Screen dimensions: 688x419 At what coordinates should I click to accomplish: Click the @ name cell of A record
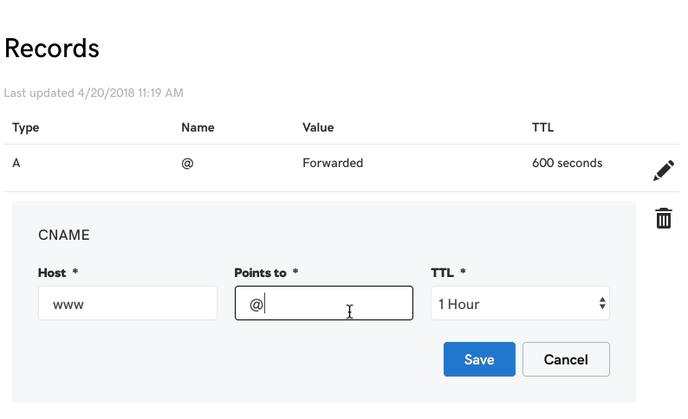(187, 163)
